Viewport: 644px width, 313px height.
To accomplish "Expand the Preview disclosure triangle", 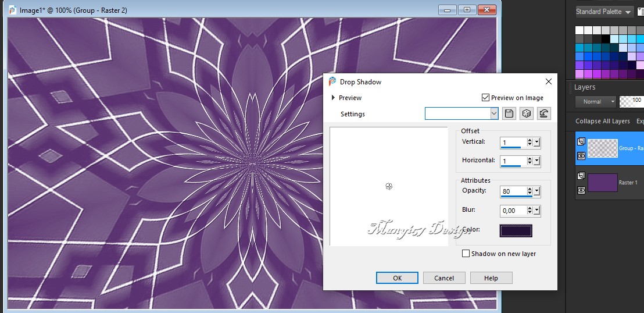I will (333, 98).
